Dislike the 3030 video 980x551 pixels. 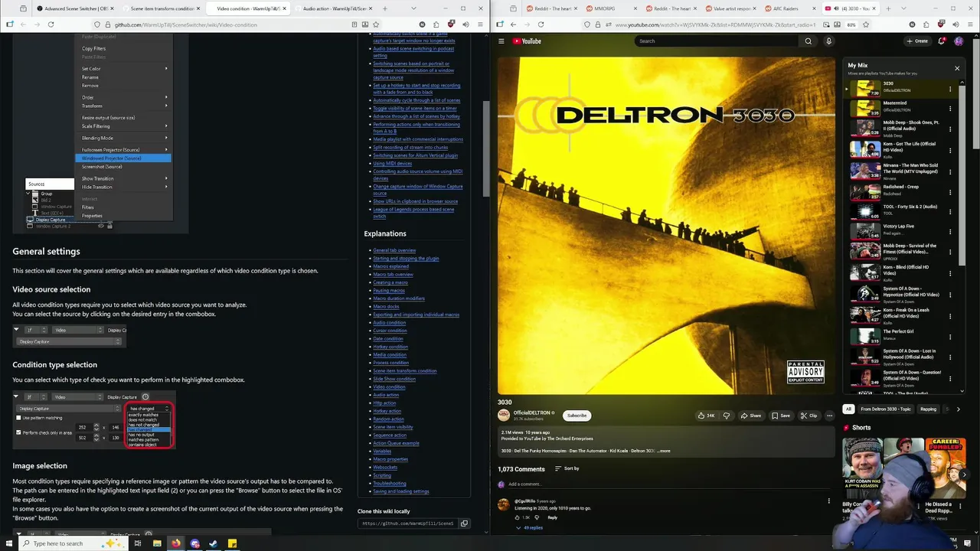point(727,416)
